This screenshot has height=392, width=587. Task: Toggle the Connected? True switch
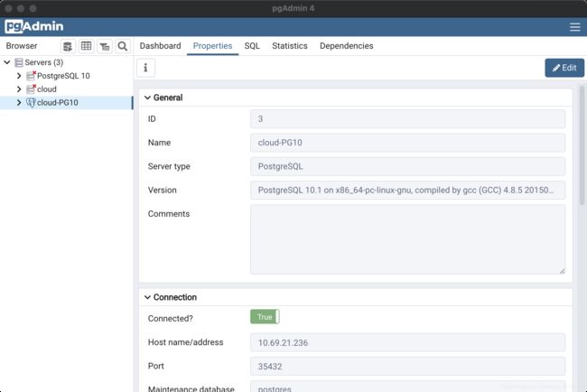(265, 317)
